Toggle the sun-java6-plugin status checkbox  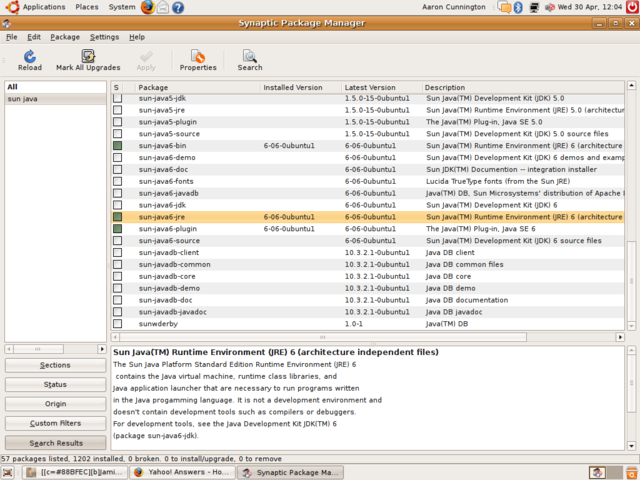[118, 228]
